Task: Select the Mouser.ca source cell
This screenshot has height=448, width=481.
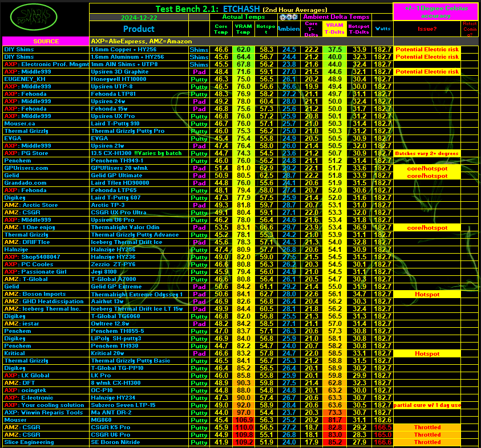Action: click(x=46, y=124)
